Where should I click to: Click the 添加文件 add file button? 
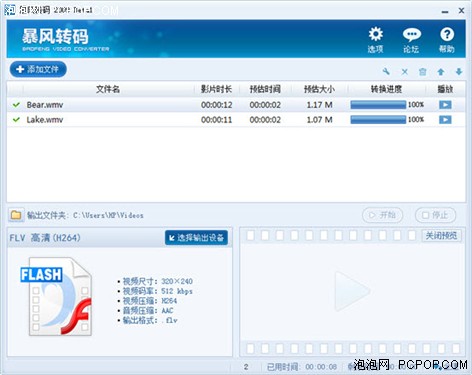point(38,69)
